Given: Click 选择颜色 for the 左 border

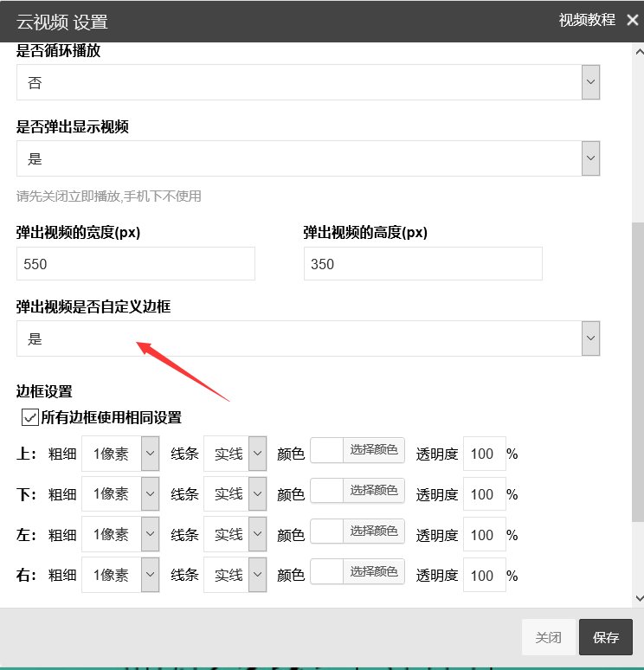Looking at the screenshot, I should pos(374,531).
